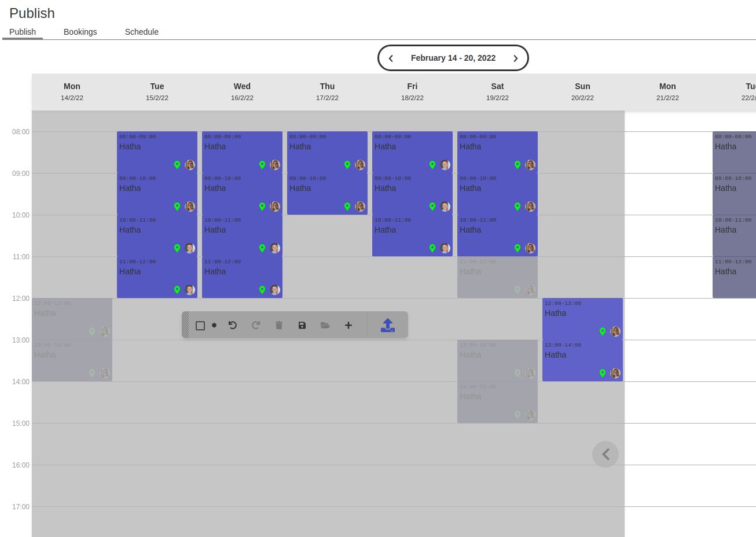Image resolution: width=756 pixels, height=537 pixels.
Task: Undo the last schedule change
Action: click(233, 325)
